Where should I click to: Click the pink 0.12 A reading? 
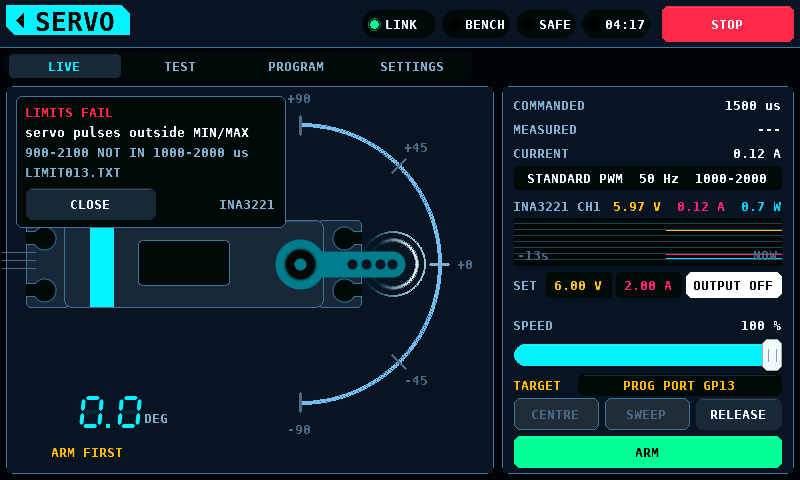click(x=701, y=207)
